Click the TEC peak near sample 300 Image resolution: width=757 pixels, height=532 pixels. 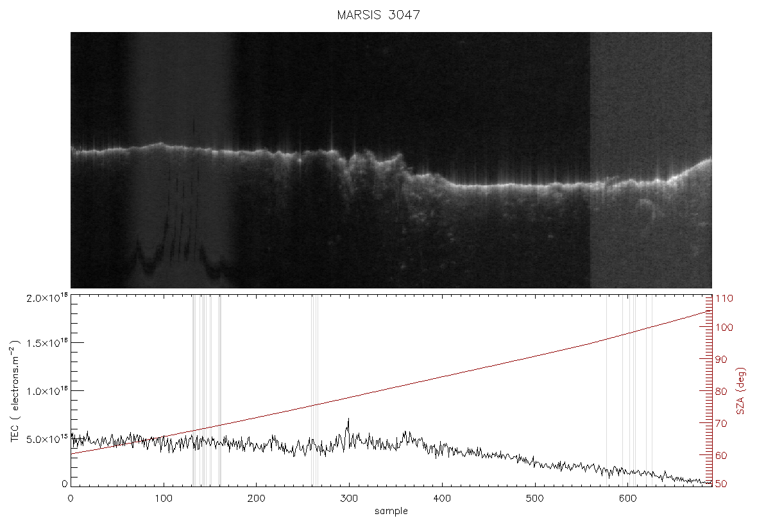coord(348,420)
